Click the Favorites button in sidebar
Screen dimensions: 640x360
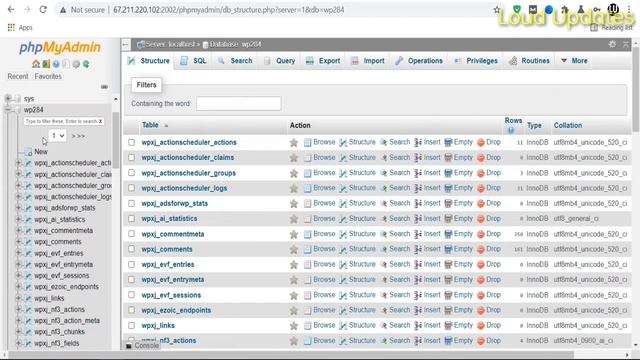[48, 76]
